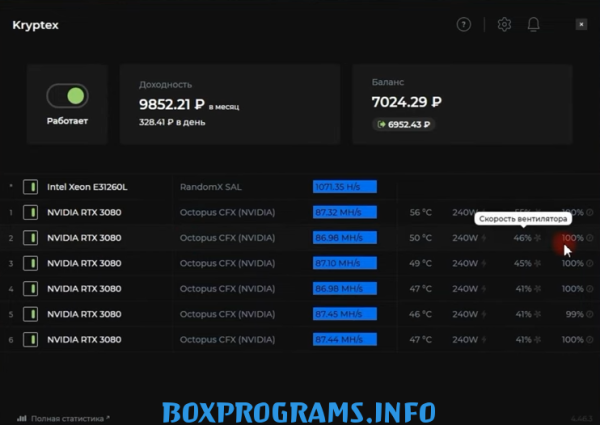
Task: Click the Kryptex logo title
Action: 35,25
